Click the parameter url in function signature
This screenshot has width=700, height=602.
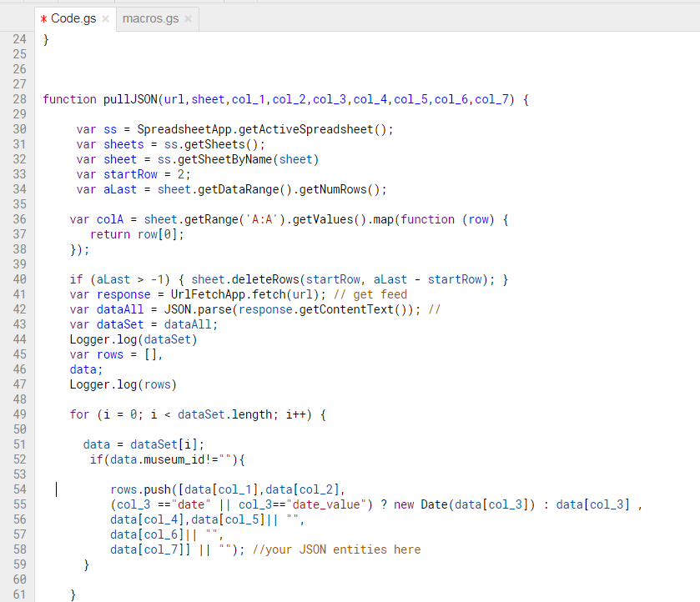pyautogui.click(x=174, y=99)
